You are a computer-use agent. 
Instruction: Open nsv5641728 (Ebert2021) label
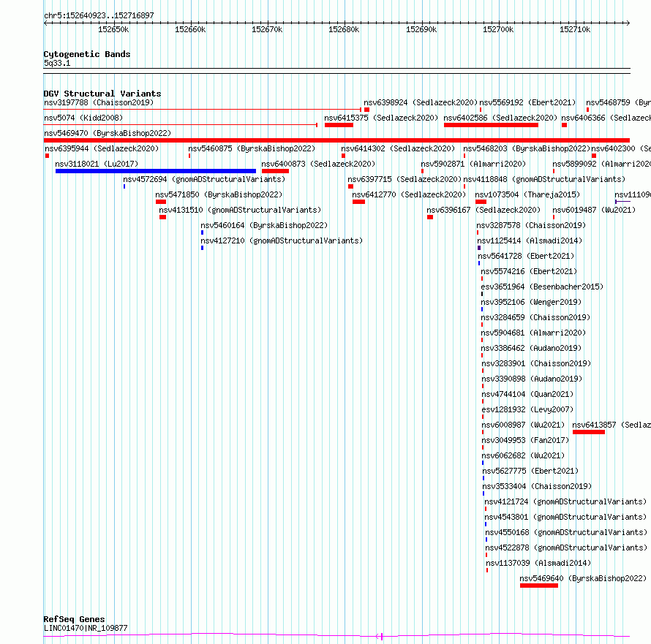pyautogui.click(x=526, y=256)
